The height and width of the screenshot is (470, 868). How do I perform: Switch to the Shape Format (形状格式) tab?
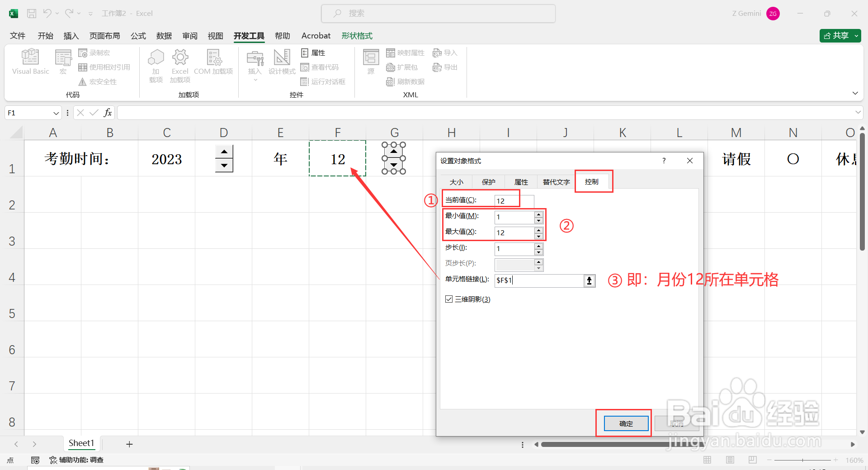[357, 36]
